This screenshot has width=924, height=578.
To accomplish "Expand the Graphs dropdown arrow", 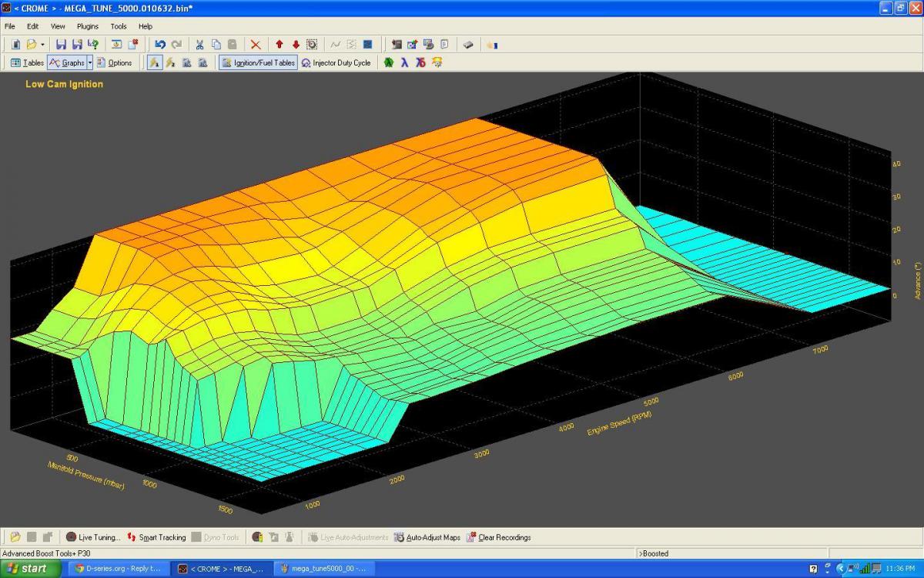I will pyautogui.click(x=90, y=62).
